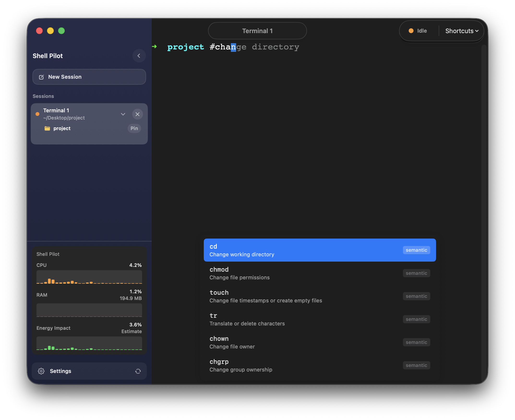This screenshot has width=515, height=420.
Task: Click the cyan 'project' prompt text
Action: pos(186,47)
